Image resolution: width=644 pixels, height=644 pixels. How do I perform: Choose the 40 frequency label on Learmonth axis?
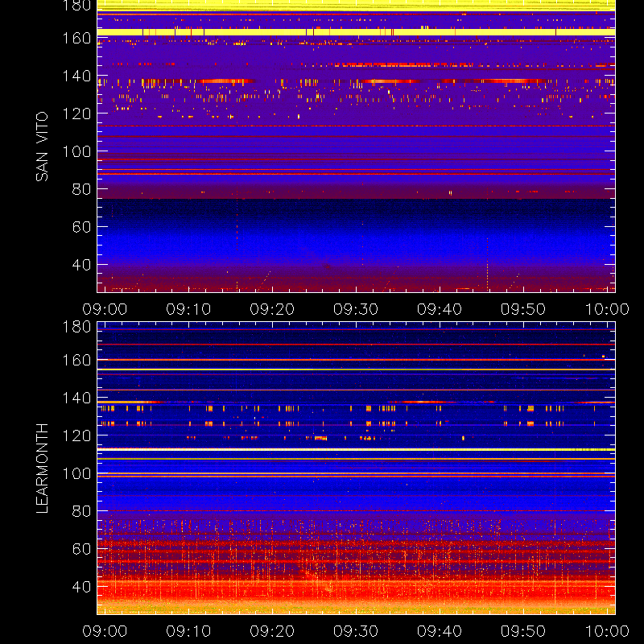coord(82,587)
